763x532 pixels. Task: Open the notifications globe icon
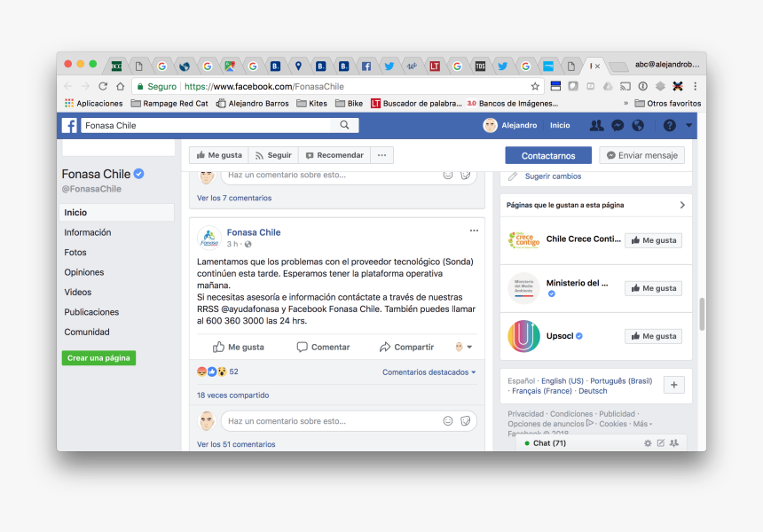coord(637,126)
